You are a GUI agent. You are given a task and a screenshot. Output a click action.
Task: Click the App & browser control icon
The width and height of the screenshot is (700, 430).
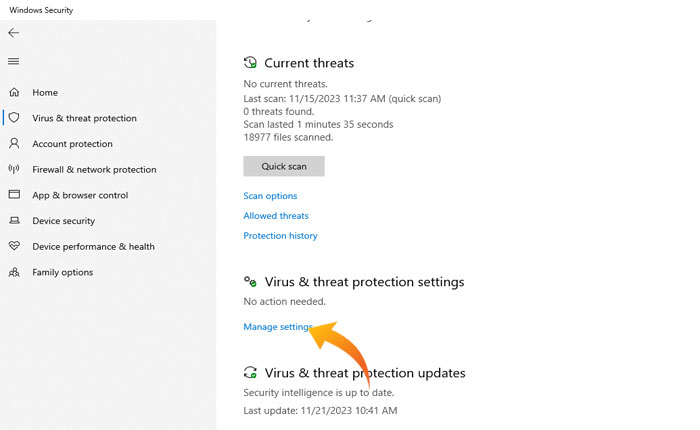14,195
